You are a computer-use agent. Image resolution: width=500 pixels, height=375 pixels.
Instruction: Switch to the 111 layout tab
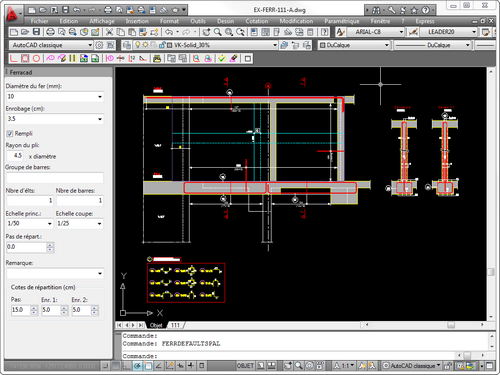pyautogui.click(x=176, y=325)
